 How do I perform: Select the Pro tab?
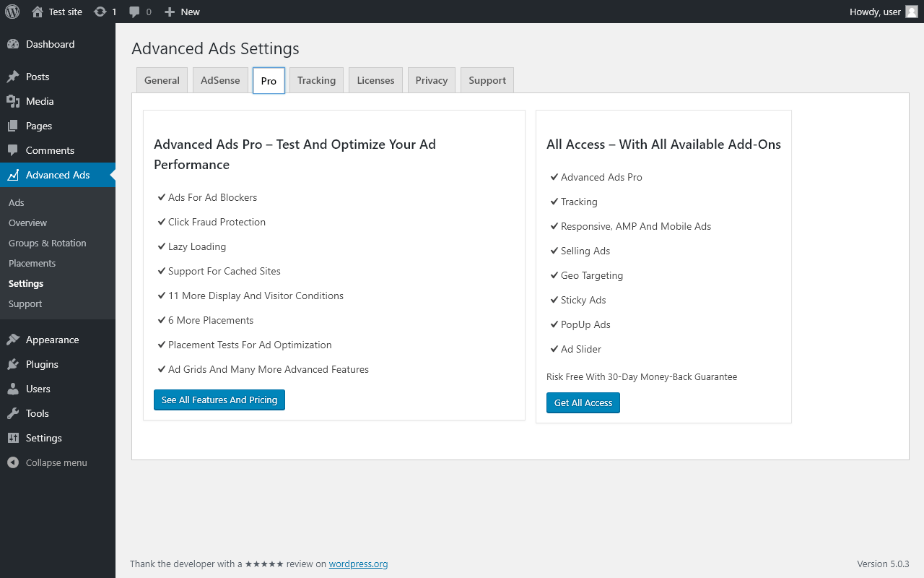point(269,80)
